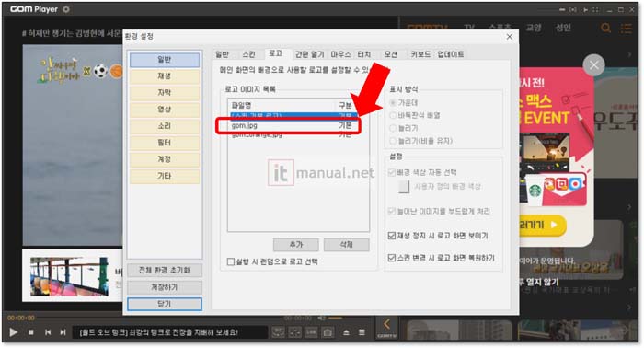Viewport: 644px width, 348px height.
Task: Close the advertisement with round X button
Action: click(x=594, y=65)
